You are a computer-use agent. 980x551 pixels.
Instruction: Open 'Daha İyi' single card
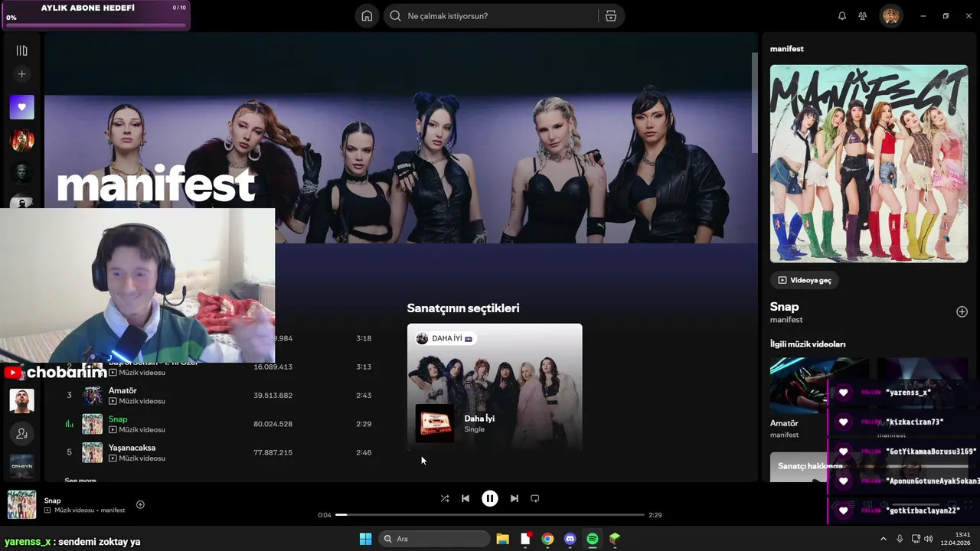point(495,386)
